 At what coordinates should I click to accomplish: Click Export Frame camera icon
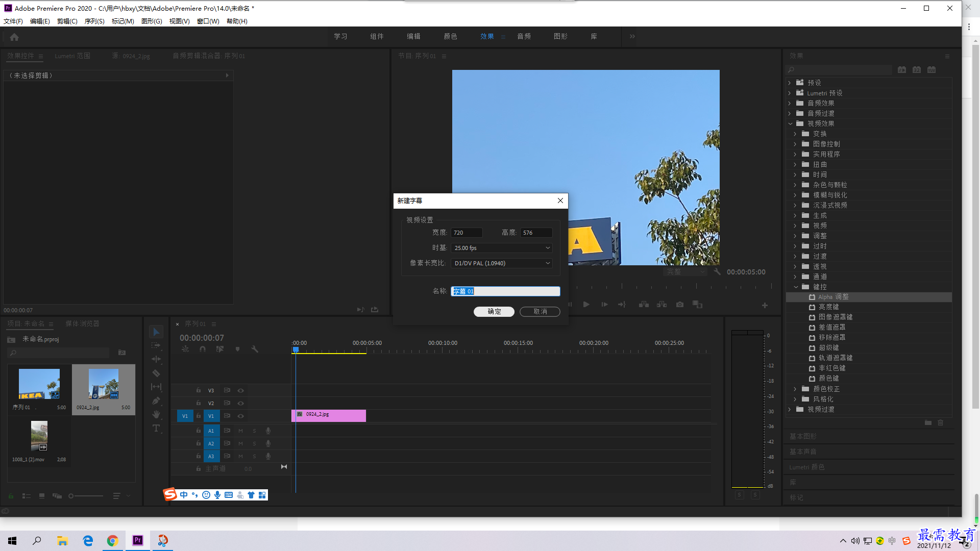click(680, 305)
